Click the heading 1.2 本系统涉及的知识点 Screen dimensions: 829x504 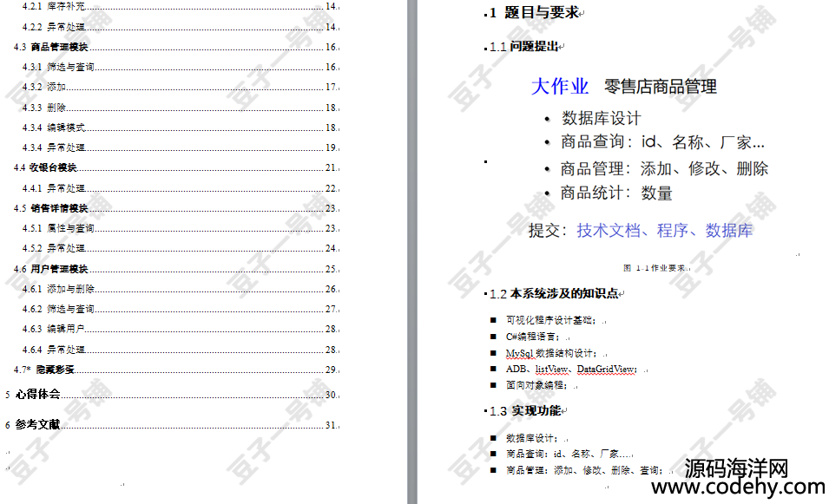[x=554, y=294]
